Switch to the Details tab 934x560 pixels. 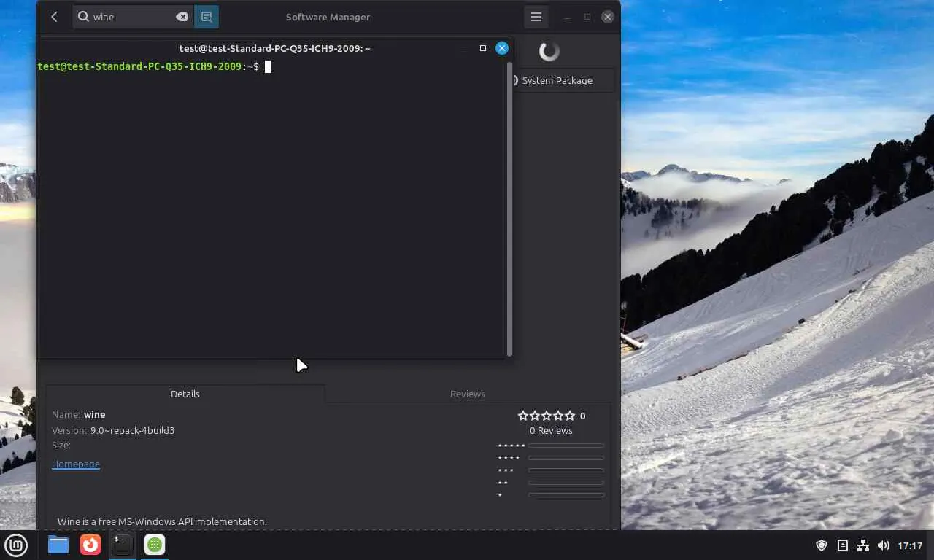click(185, 394)
